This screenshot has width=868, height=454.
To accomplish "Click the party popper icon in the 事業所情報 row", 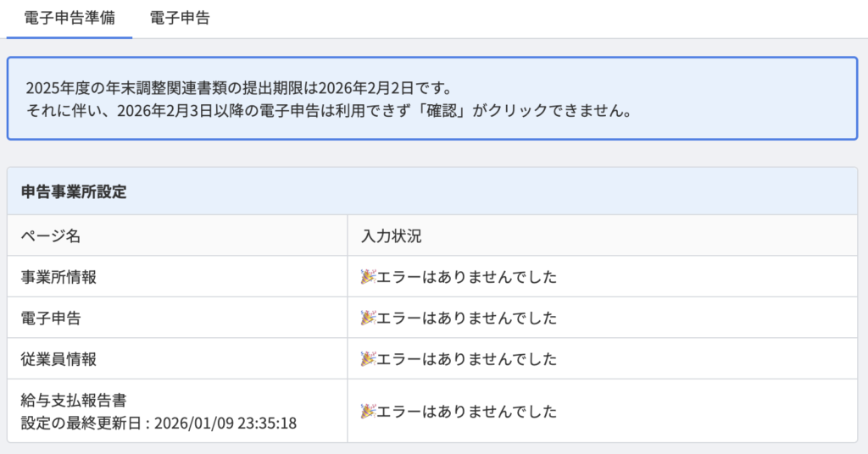I will (x=368, y=277).
